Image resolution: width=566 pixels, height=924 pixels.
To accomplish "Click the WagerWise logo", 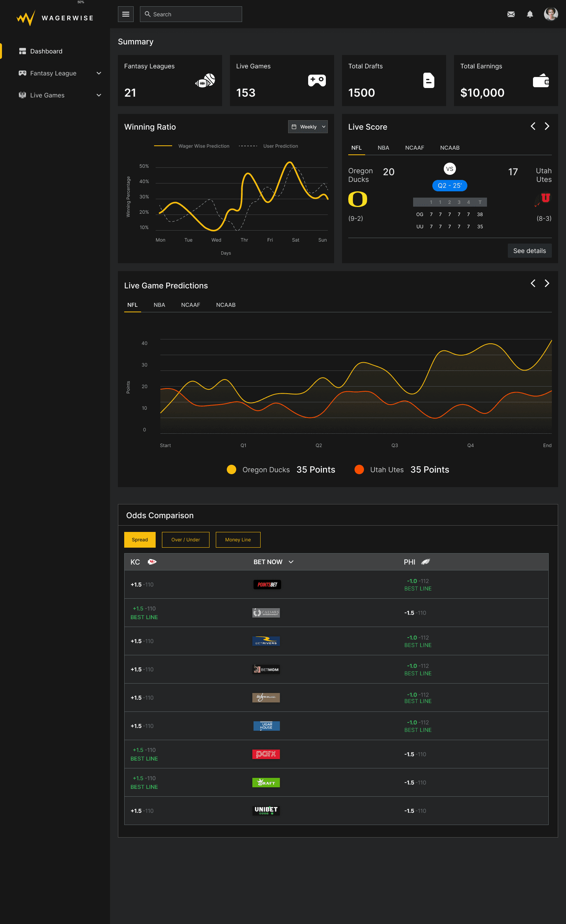I will pos(55,18).
